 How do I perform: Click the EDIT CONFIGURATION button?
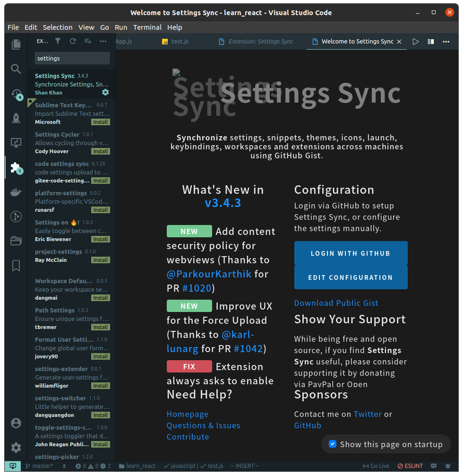351,277
